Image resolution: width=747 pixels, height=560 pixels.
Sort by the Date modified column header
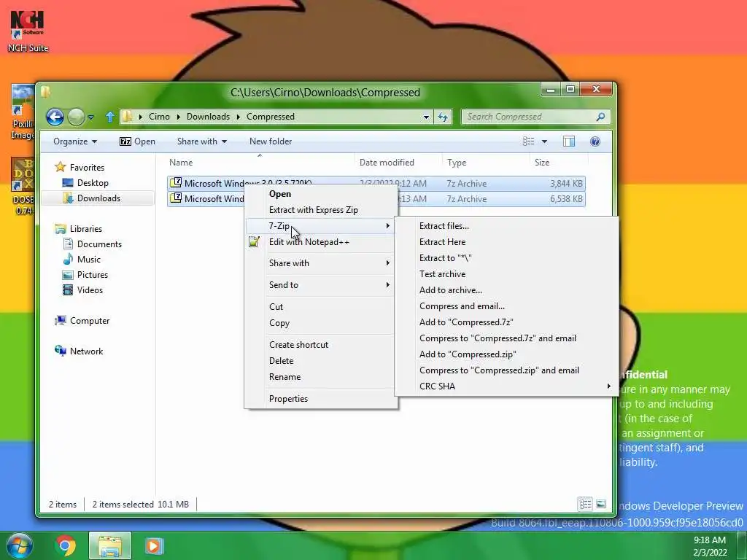[398, 163]
